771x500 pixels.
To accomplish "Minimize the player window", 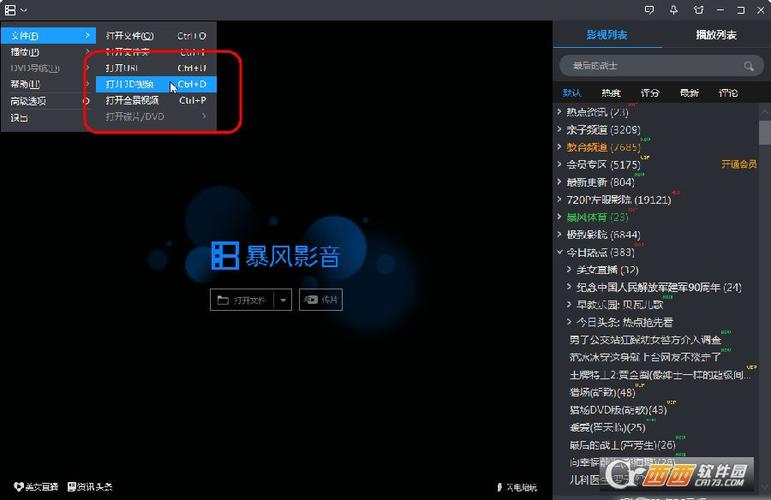I will click(x=720, y=10).
